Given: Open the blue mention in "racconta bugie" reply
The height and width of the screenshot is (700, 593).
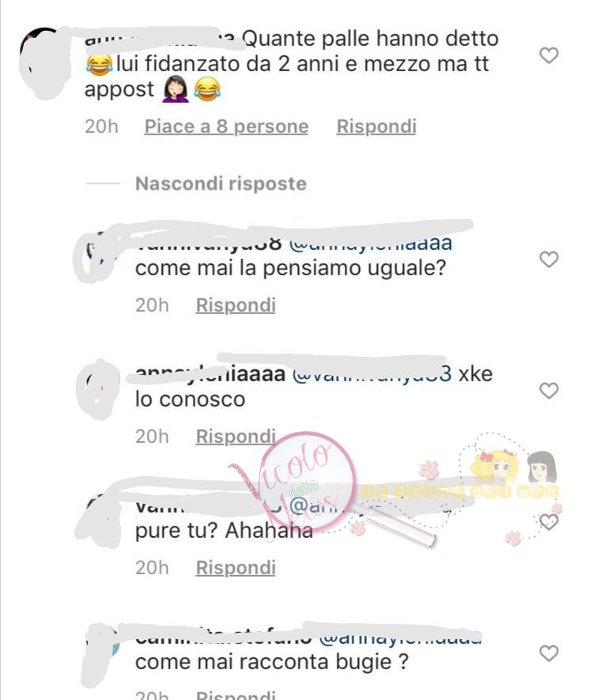Looking at the screenshot, I should click(x=401, y=638).
